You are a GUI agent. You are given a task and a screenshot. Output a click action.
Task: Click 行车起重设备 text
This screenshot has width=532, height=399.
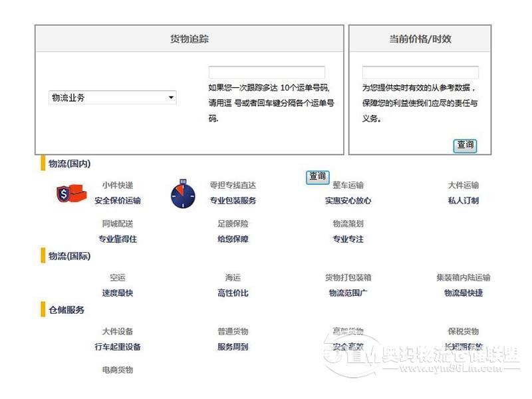(118, 346)
